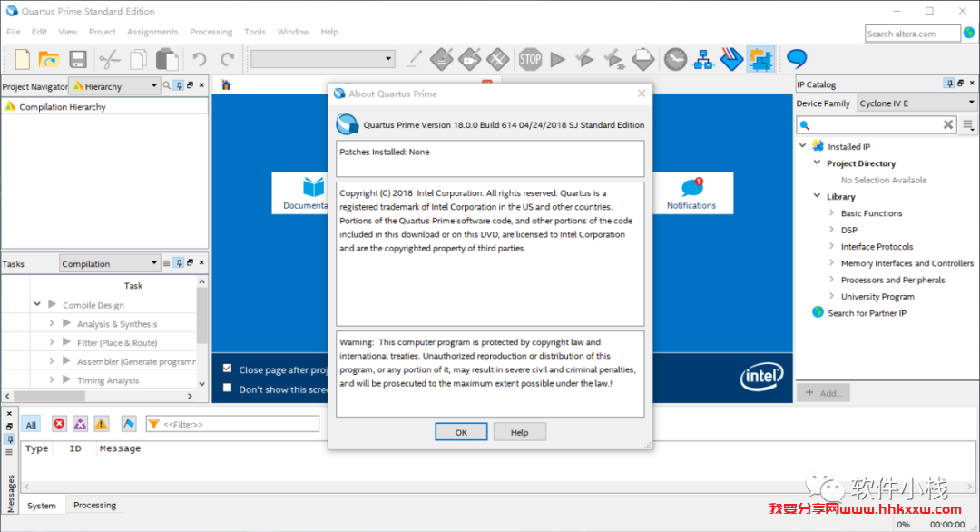Click the Redo arrow icon
980x532 pixels.
coord(228,59)
